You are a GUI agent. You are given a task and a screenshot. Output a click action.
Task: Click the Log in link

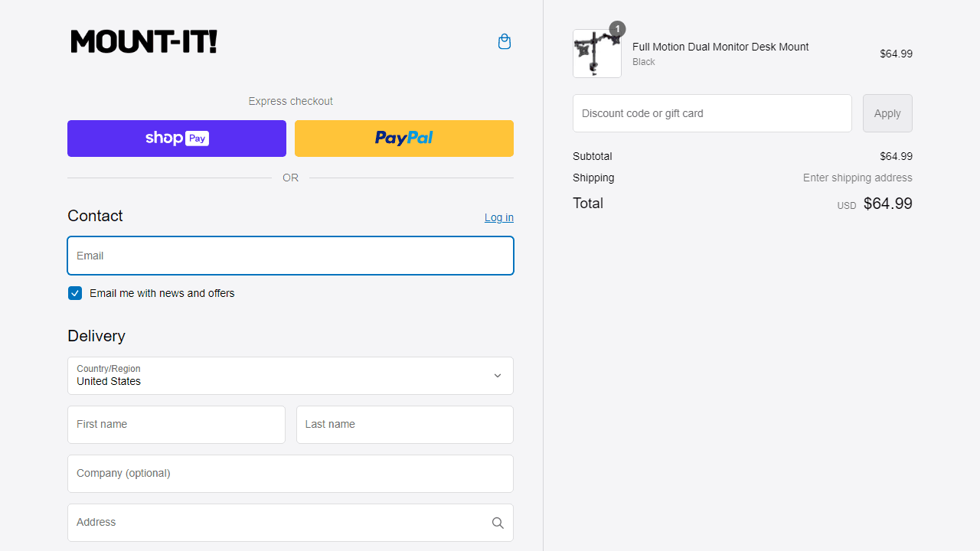coord(499,217)
